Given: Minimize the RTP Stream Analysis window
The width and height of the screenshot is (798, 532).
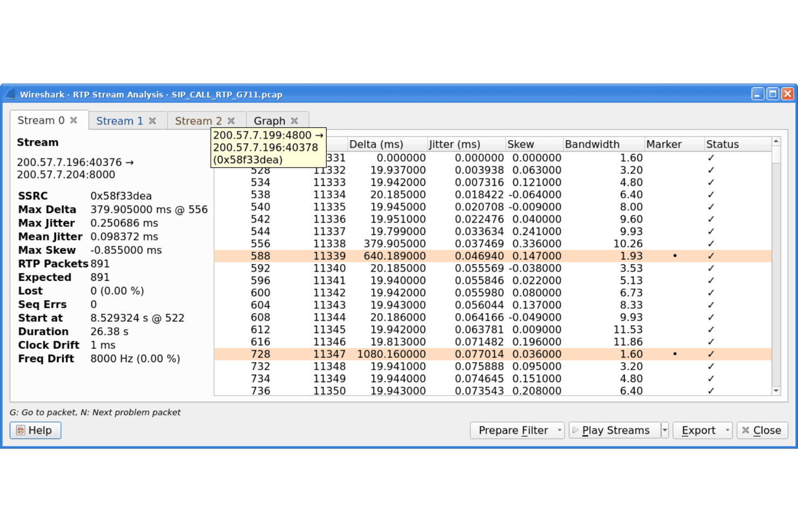Looking at the screenshot, I should click(x=758, y=94).
